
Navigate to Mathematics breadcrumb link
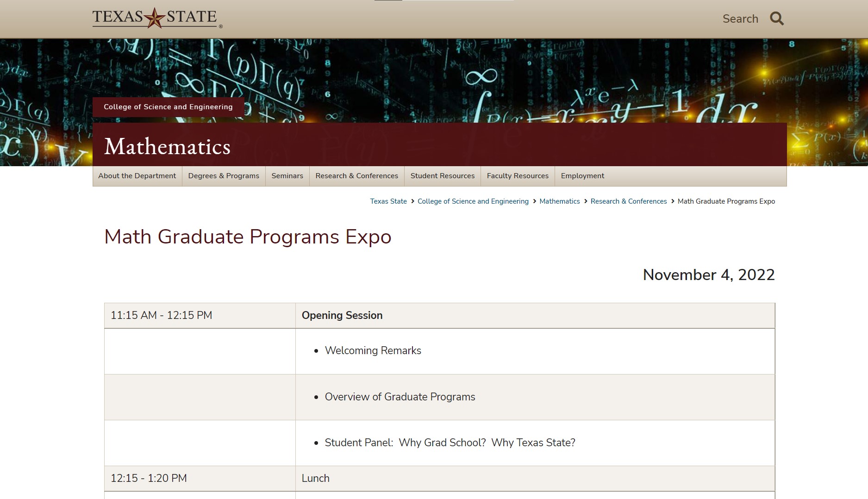pyautogui.click(x=559, y=201)
